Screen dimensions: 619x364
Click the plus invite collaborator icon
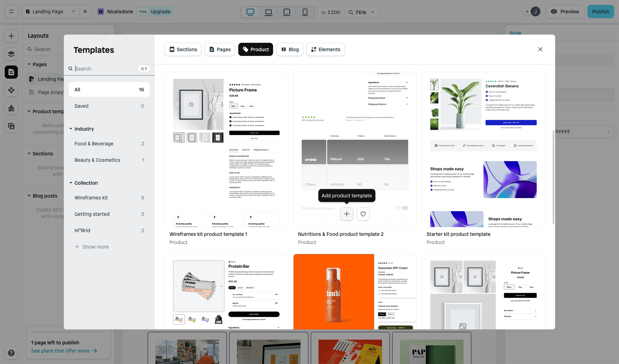click(527, 12)
